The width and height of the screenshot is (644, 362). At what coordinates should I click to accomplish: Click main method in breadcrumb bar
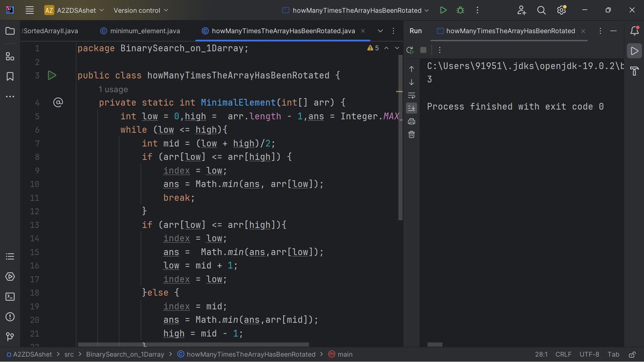[340, 354]
